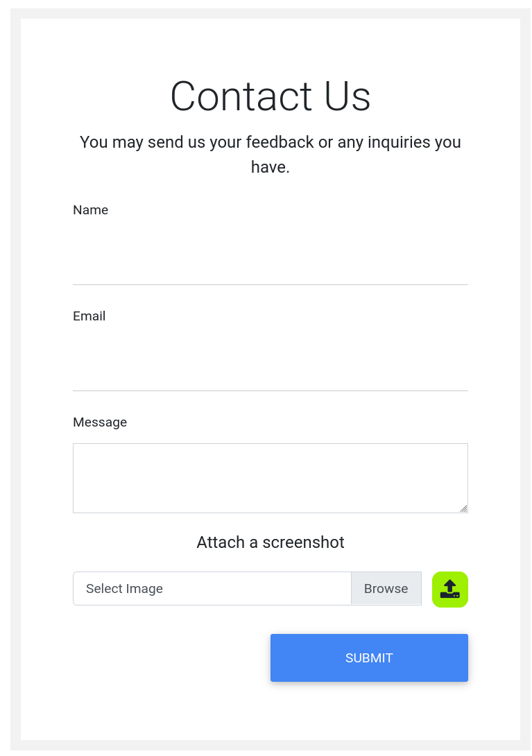Click the word screenshot above file field

[x=303, y=542]
